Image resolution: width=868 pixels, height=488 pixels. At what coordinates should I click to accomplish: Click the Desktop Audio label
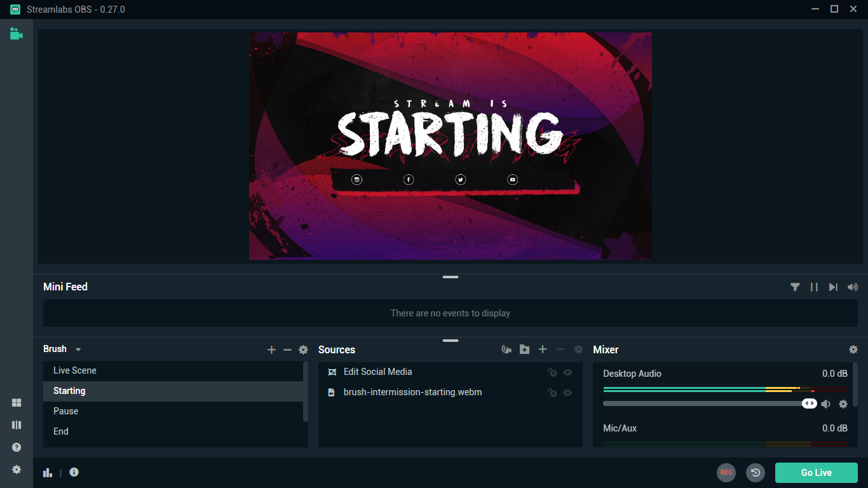(632, 374)
